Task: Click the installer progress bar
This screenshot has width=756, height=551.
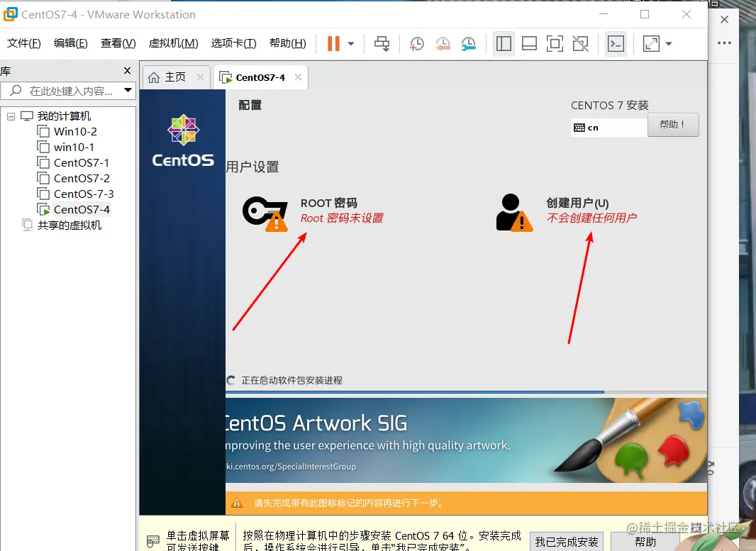Action: pyautogui.click(x=466, y=392)
